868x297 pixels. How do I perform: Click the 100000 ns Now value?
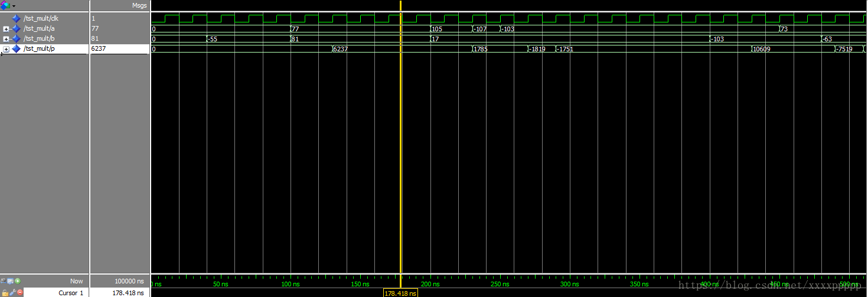[x=129, y=281]
